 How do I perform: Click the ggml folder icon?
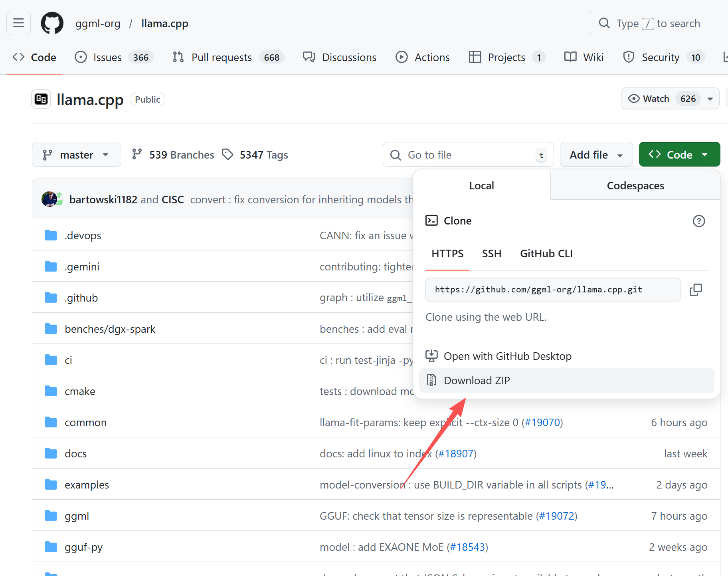click(51, 516)
